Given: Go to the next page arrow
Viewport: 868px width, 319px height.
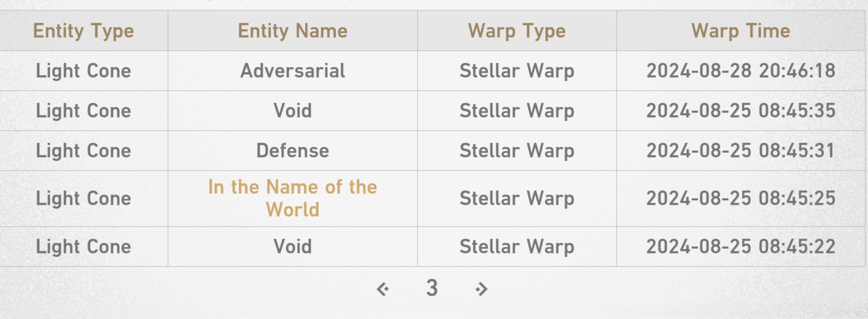Looking at the screenshot, I should click(x=481, y=289).
